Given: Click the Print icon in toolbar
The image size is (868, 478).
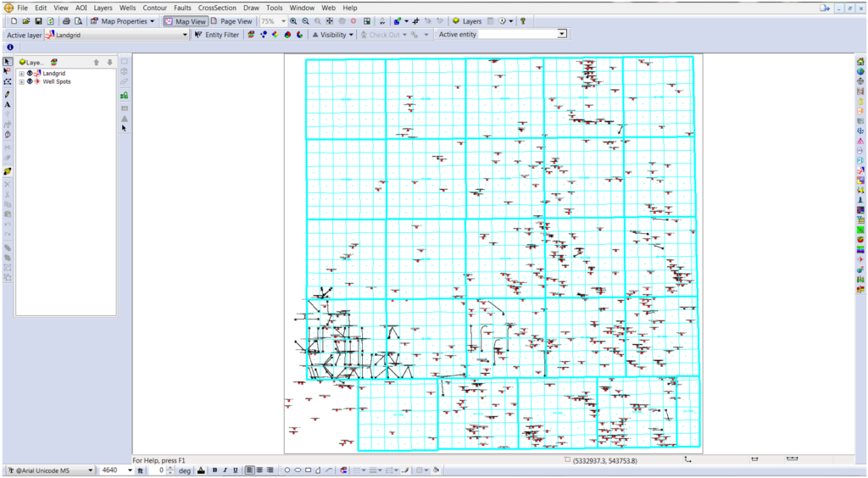Looking at the screenshot, I should (66, 20).
